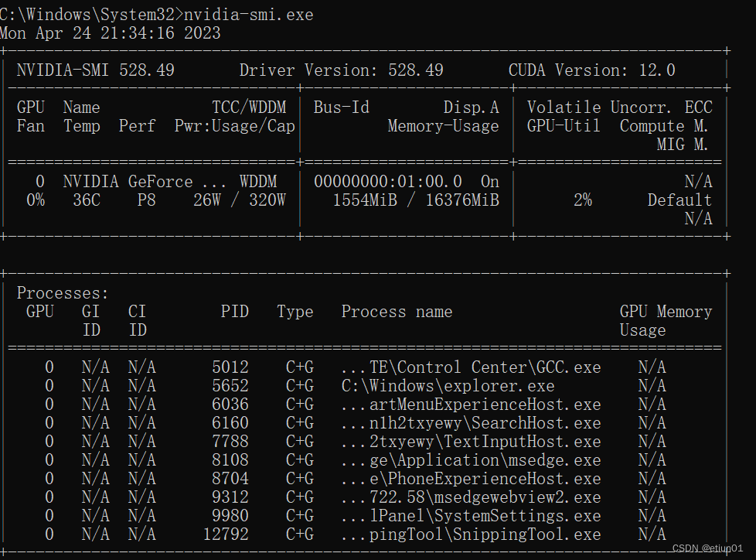Select the Processes section header
Image resolution: width=756 pixels, height=560 pixels.
coord(62,292)
